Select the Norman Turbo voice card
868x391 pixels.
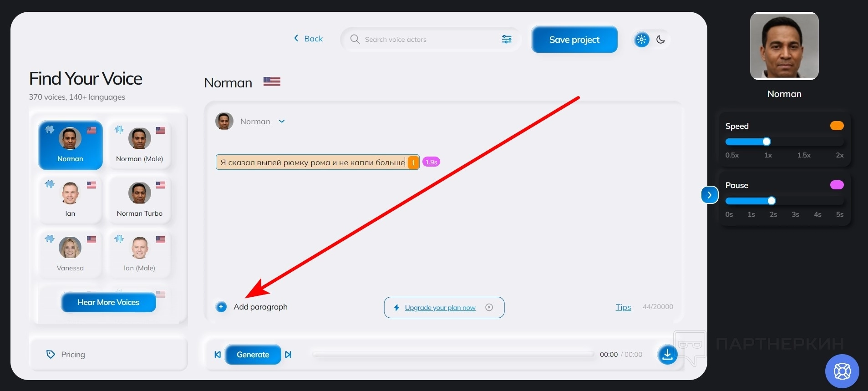pos(139,199)
